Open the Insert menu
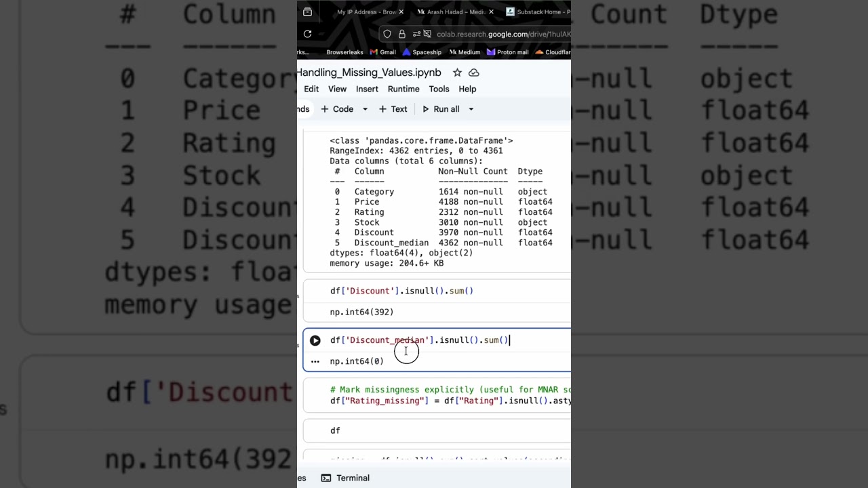Screen dimensions: 868x488 pyautogui.click(x=367, y=89)
